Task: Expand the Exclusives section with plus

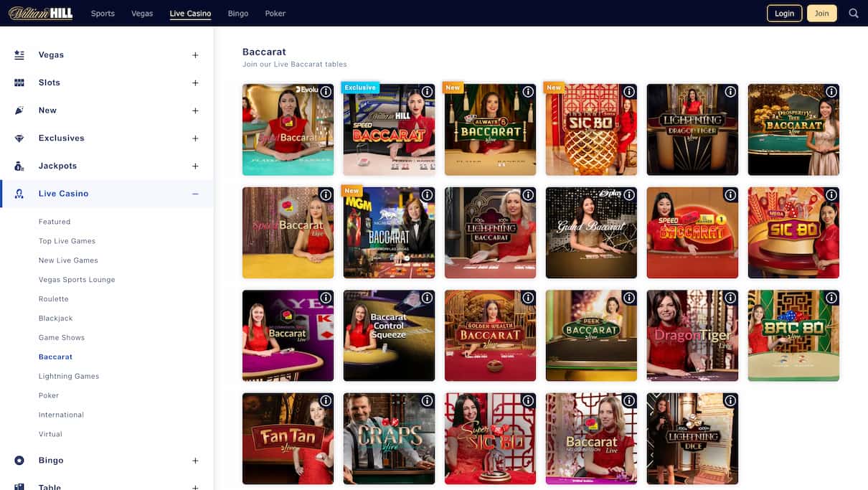Action: point(195,138)
